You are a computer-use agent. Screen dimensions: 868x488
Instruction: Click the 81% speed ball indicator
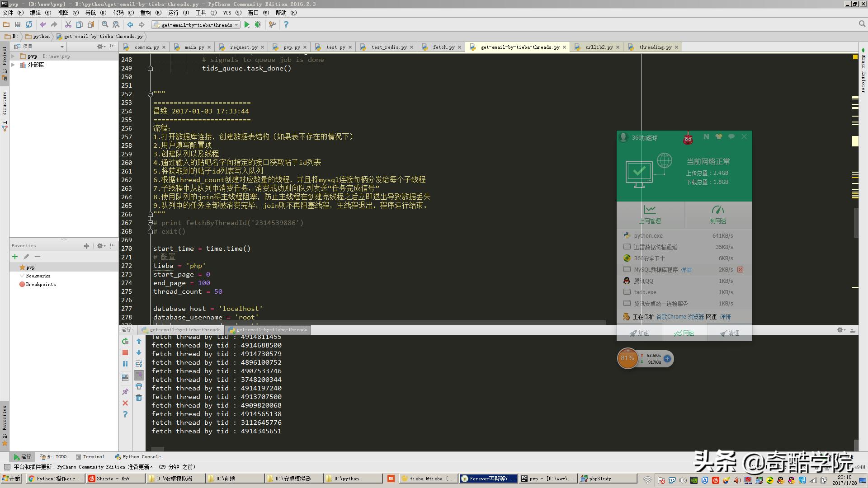[627, 358]
